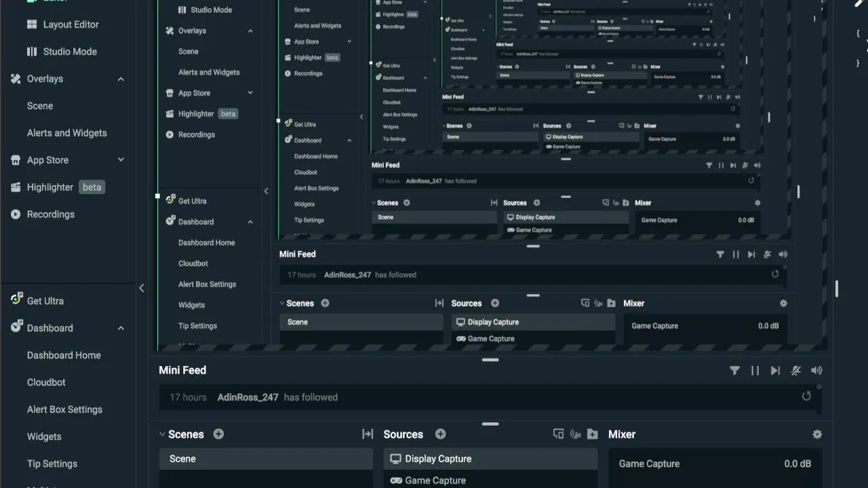Select Display Capture source in bottom Sources list

click(x=491, y=459)
